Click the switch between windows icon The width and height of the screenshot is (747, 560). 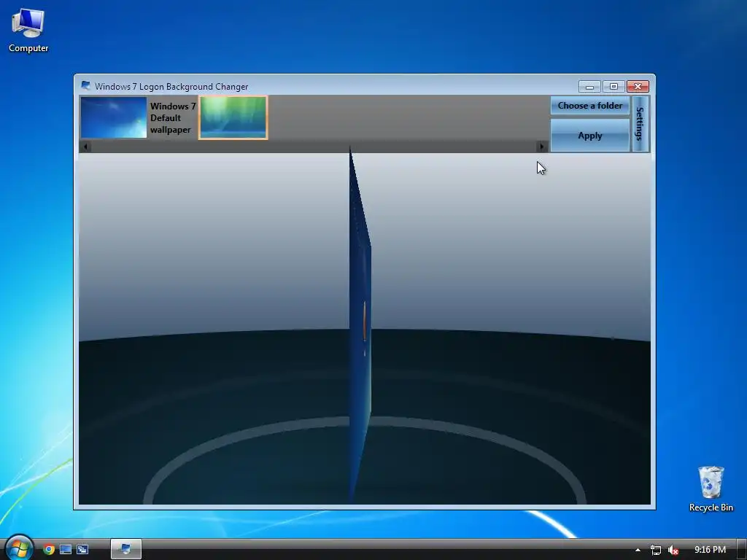[82, 550]
